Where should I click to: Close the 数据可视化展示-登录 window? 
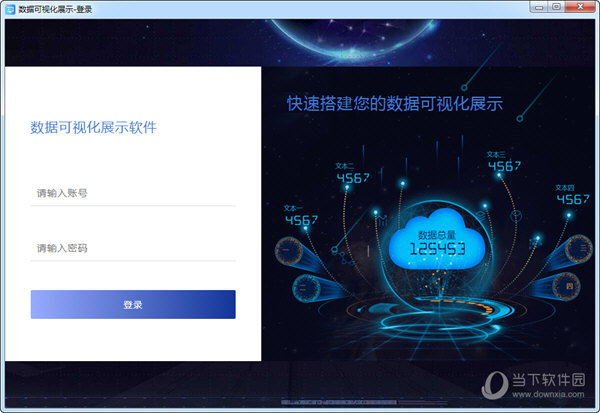(580, 7)
